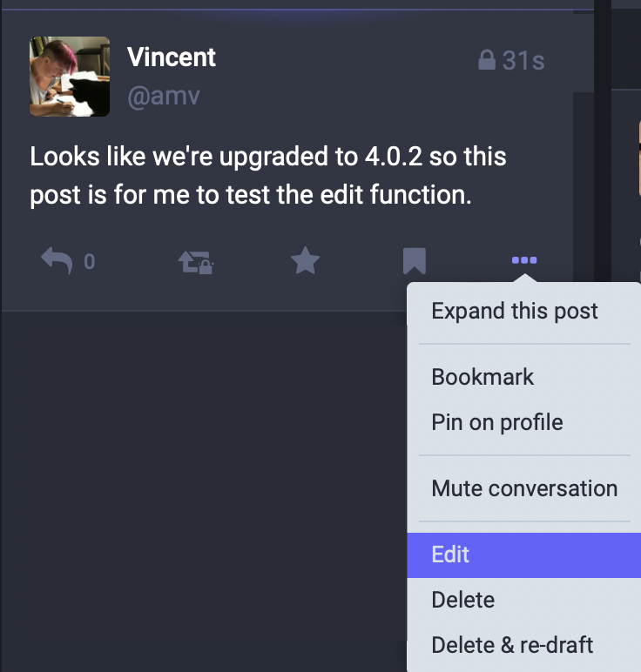Select "Expand this post" from the menu

(515, 311)
